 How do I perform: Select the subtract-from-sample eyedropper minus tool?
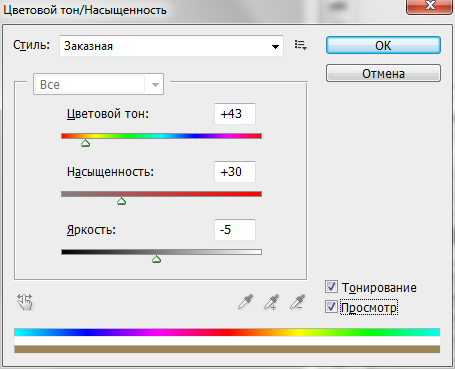[x=297, y=302]
